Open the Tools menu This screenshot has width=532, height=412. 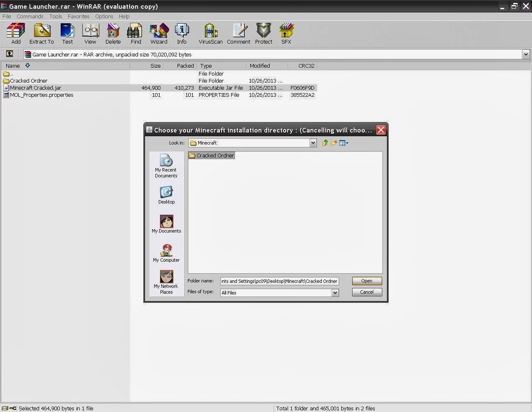click(x=56, y=16)
